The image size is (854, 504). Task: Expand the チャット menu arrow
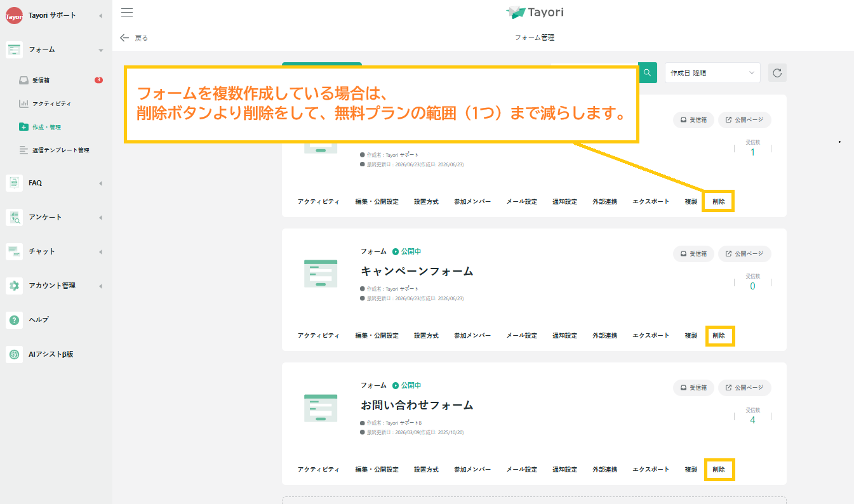point(101,252)
